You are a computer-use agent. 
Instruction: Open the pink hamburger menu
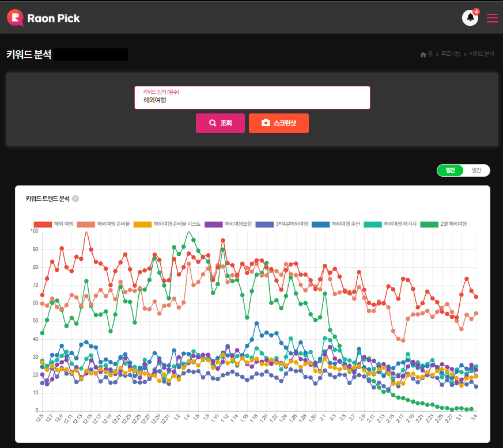point(492,18)
